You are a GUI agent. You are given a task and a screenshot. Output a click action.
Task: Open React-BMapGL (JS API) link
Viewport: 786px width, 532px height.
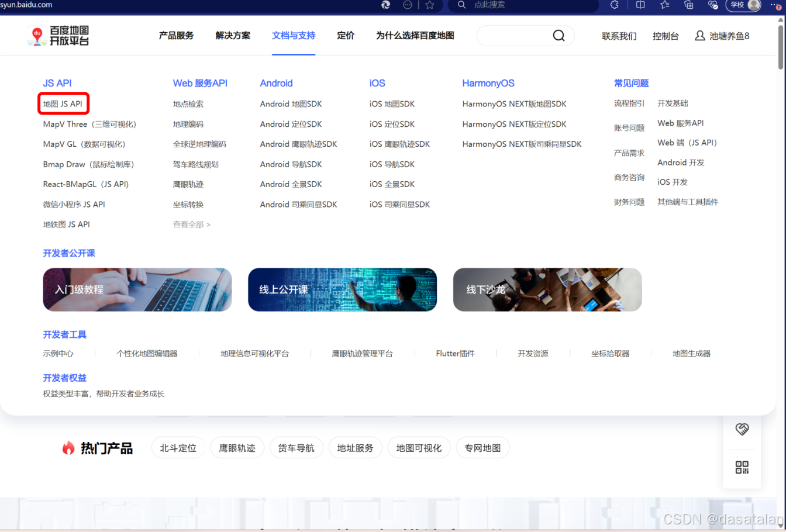coord(86,184)
